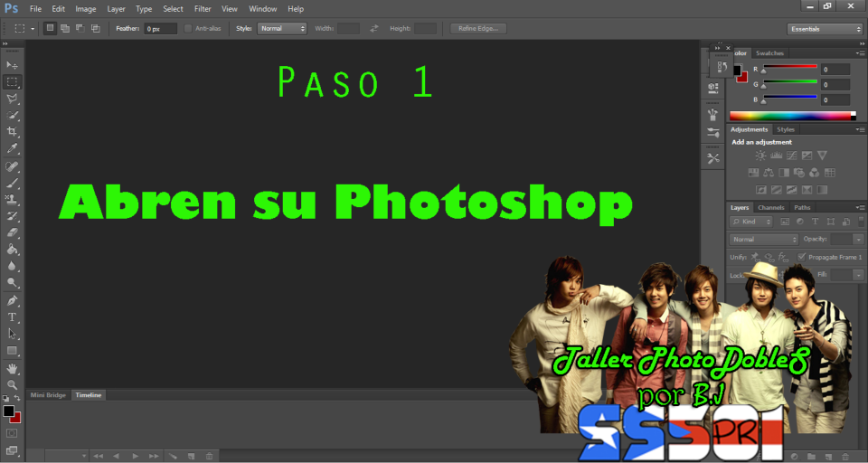
Task: Toggle the Propagate Frame 1 checkbox
Action: [x=801, y=257]
